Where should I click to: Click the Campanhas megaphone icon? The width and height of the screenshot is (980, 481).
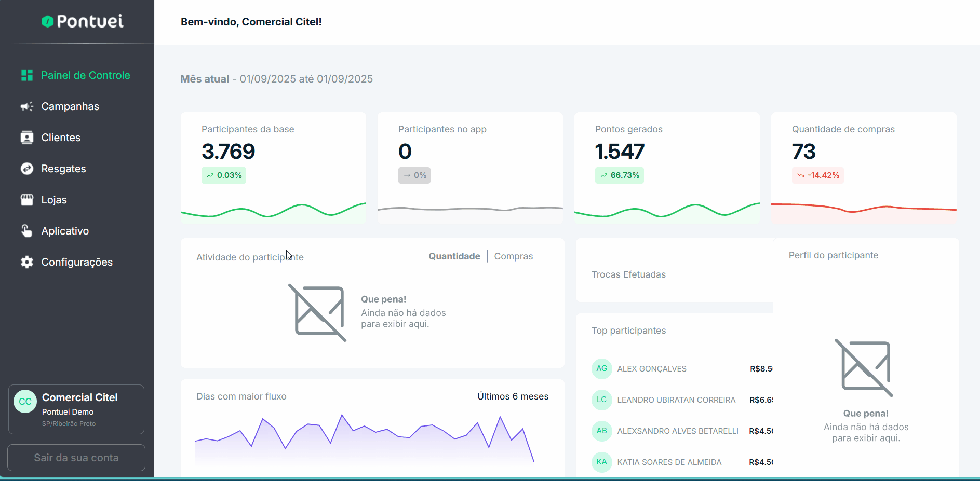27,106
